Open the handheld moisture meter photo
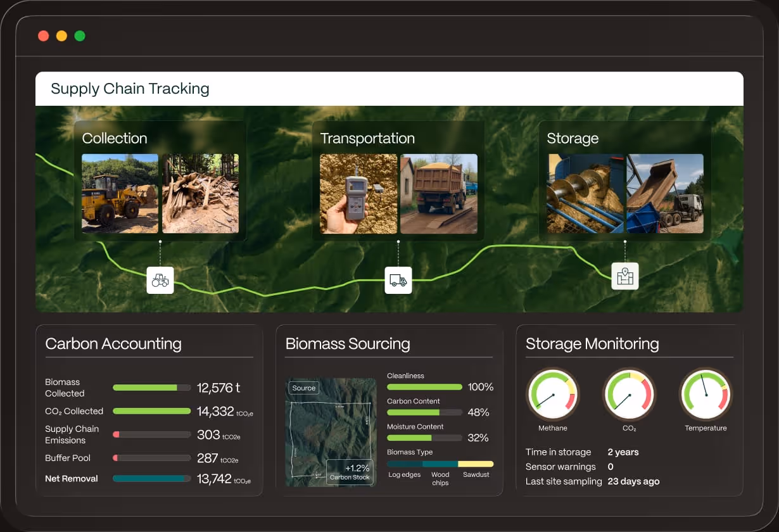The height and width of the screenshot is (532, 779). (358, 193)
